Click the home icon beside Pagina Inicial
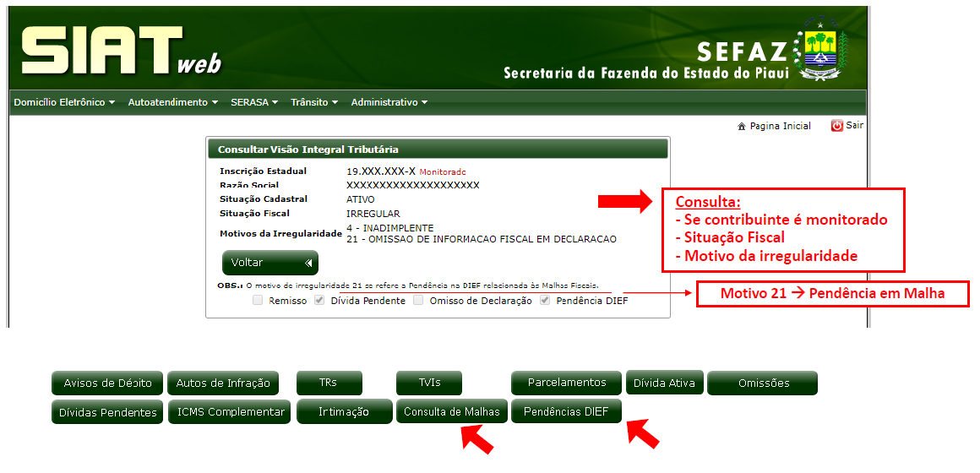Screen dimensions: 980x473 (742, 126)
